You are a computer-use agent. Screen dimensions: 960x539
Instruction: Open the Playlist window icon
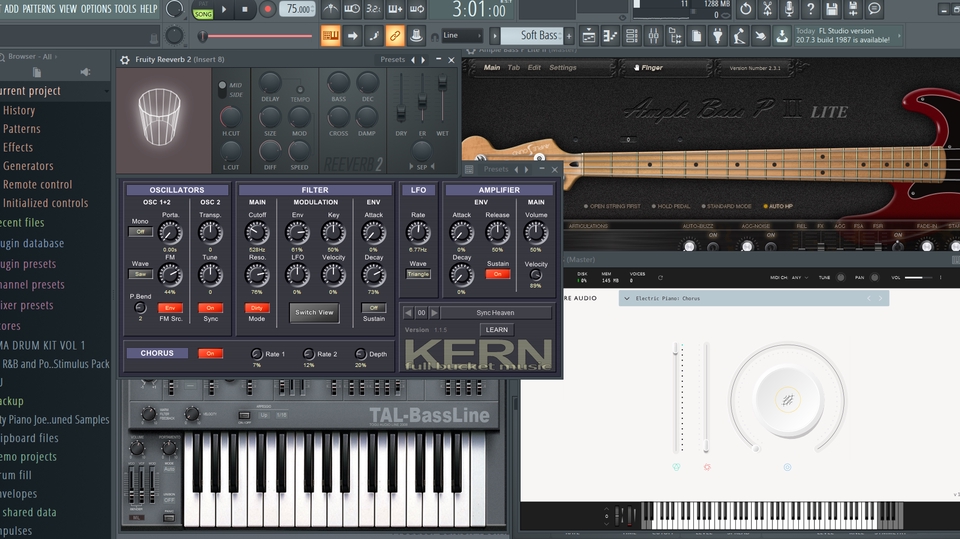588,36
